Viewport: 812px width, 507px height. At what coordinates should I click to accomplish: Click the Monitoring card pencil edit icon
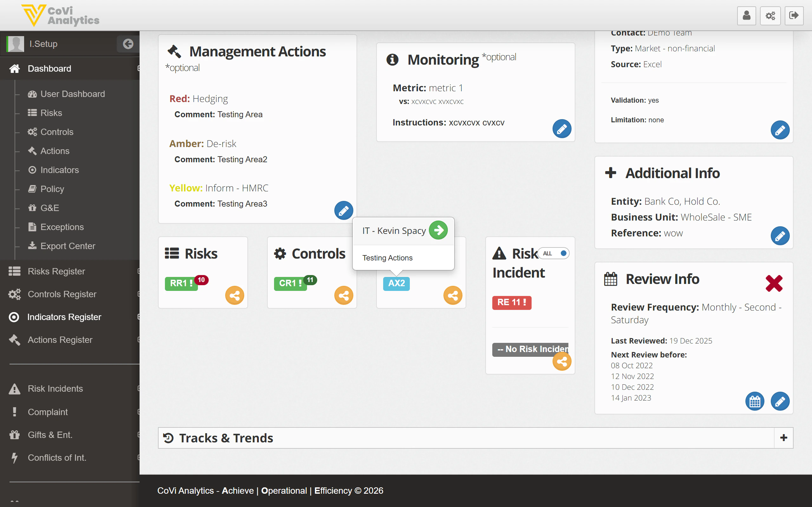pos(562,129)
